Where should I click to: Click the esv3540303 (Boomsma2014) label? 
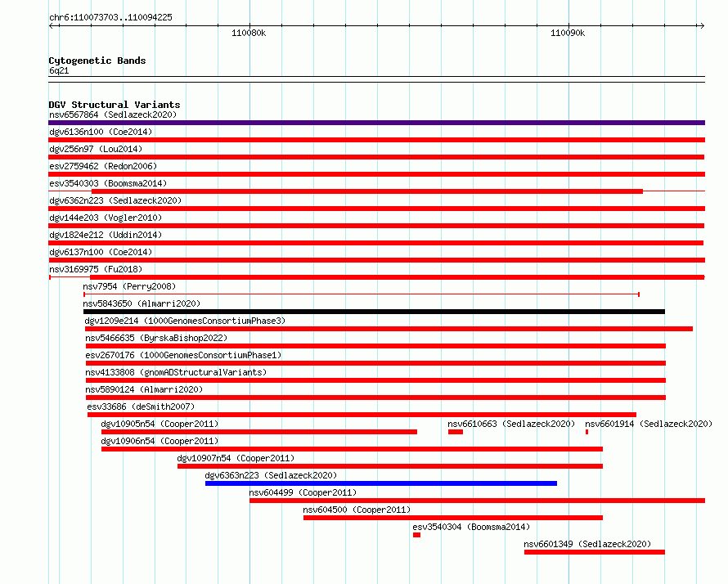coord(108,183)
